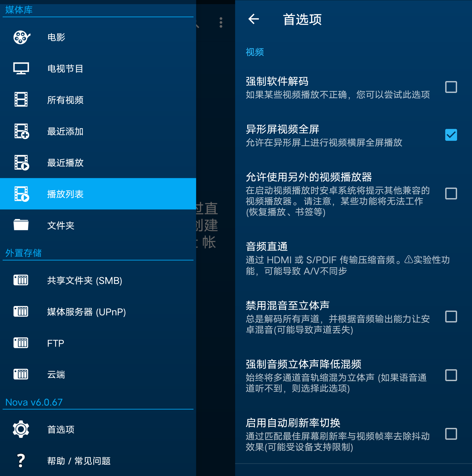
Task: Open Recently Played filmstrip icon
Action: point(22,163)
